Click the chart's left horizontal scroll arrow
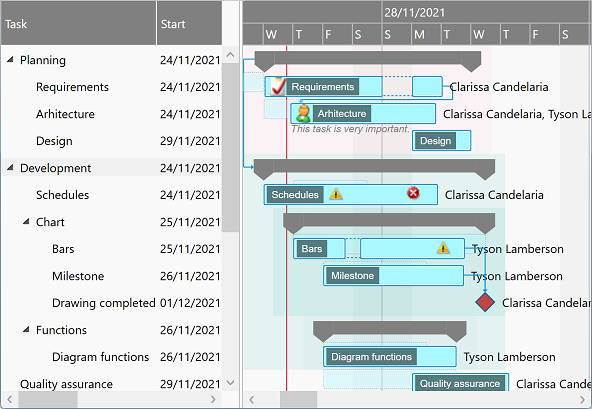The height and width of the screenshot is (409, 592). (252, 400)
